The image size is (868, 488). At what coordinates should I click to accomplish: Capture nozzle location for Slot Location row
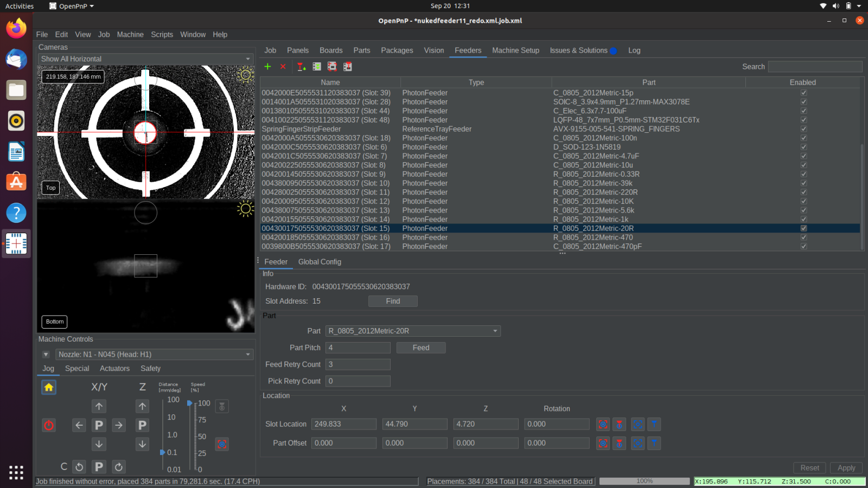619,425
